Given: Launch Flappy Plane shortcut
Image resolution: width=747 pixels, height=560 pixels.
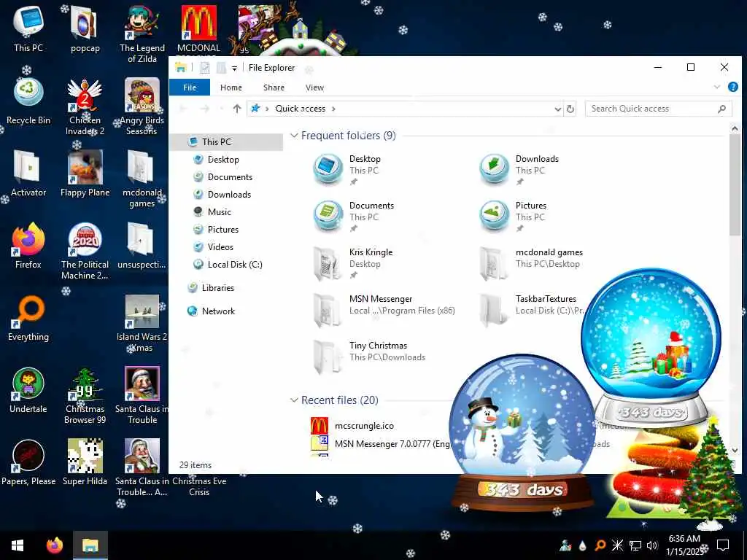Looking at the screenshot, I should 85,174.
